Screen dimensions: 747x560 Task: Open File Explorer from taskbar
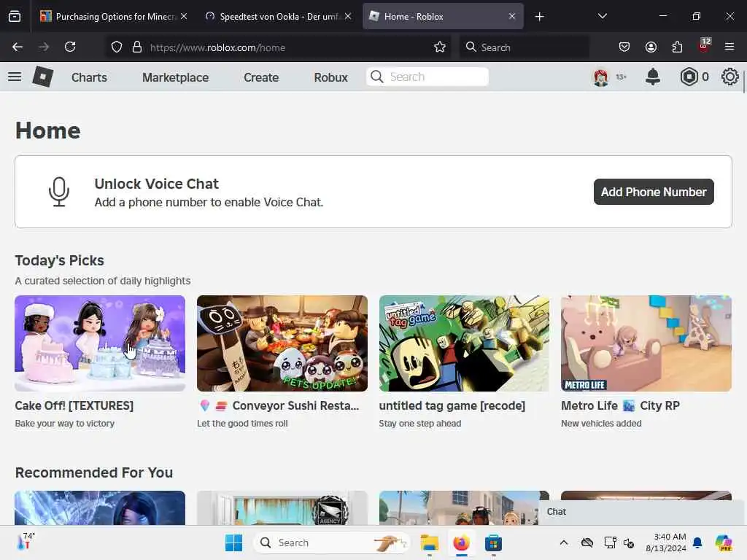(429, 542)
